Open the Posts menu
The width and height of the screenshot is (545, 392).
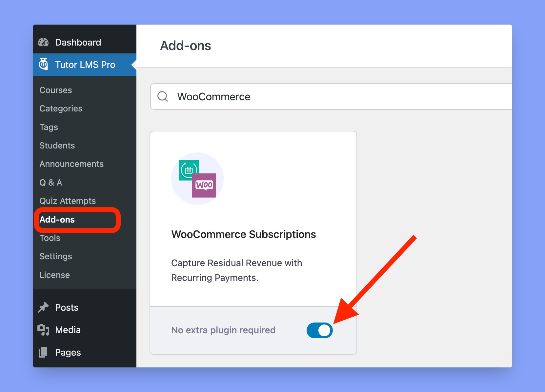coord(85,307)
